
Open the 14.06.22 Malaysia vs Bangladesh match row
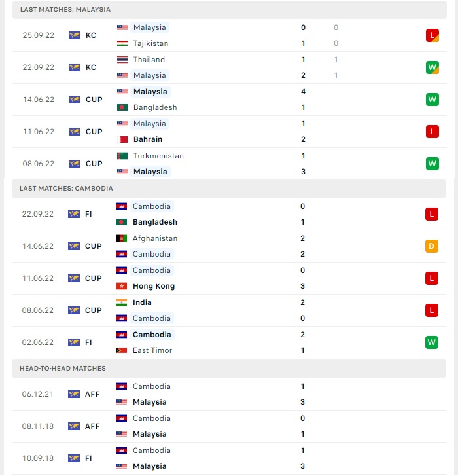tap(229, 100)
